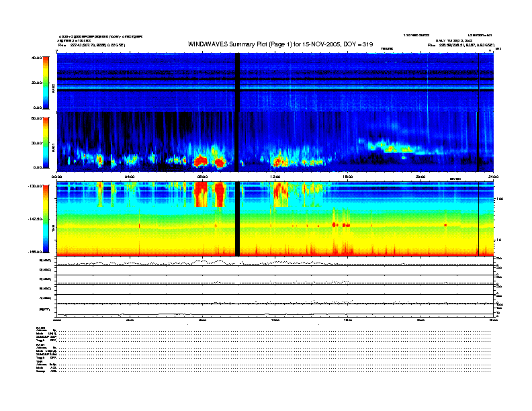This screenshot has width=532, height=411.
Task: Click the black data gap in RAD2 spectrogram
Action: (x=238, y=83)
